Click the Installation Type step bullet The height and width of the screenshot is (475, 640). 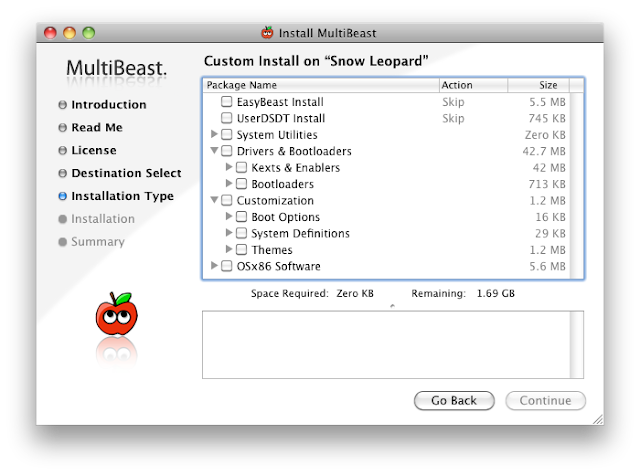coord(62,196)
